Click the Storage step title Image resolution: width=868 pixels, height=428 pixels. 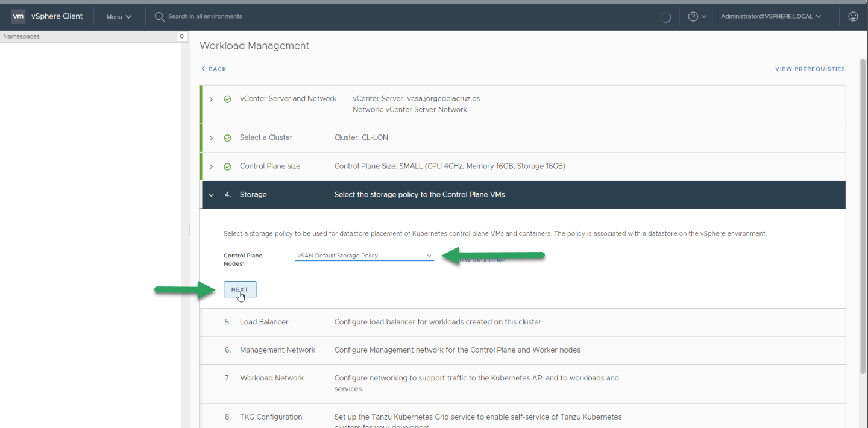coord(253,195)
